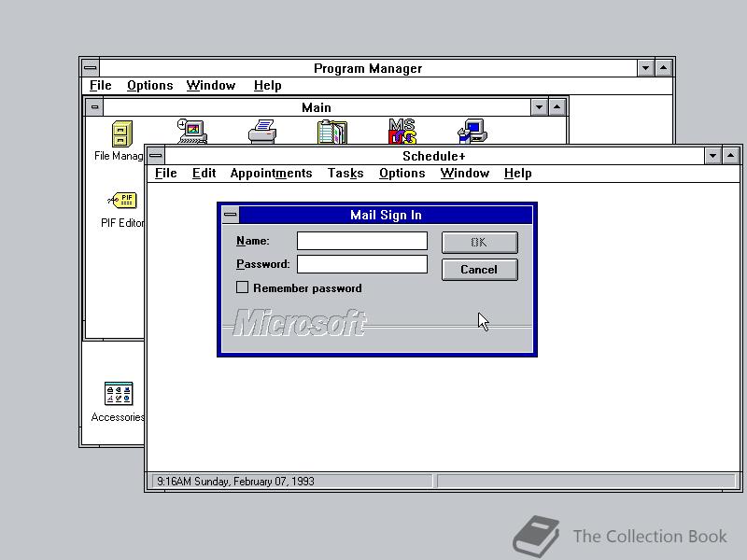This screenshot has width=747, height=560.
Task: Click the status bar date and time text
Action: [x=235, y=482]
